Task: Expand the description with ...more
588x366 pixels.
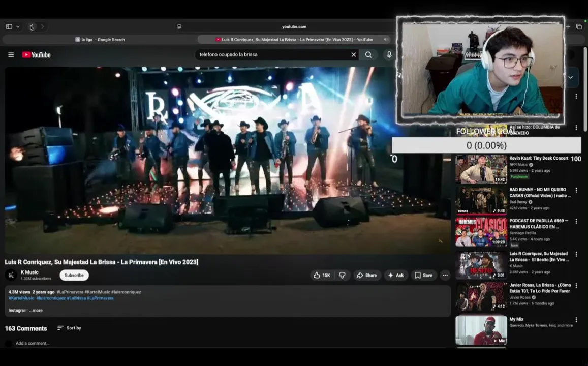Action: [36, 311]
